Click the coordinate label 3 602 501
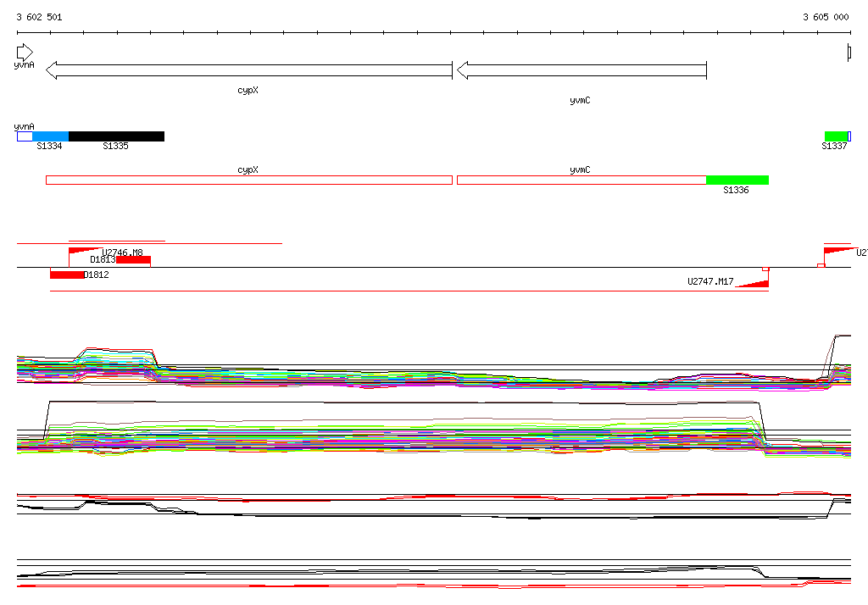 pos(39,17)
